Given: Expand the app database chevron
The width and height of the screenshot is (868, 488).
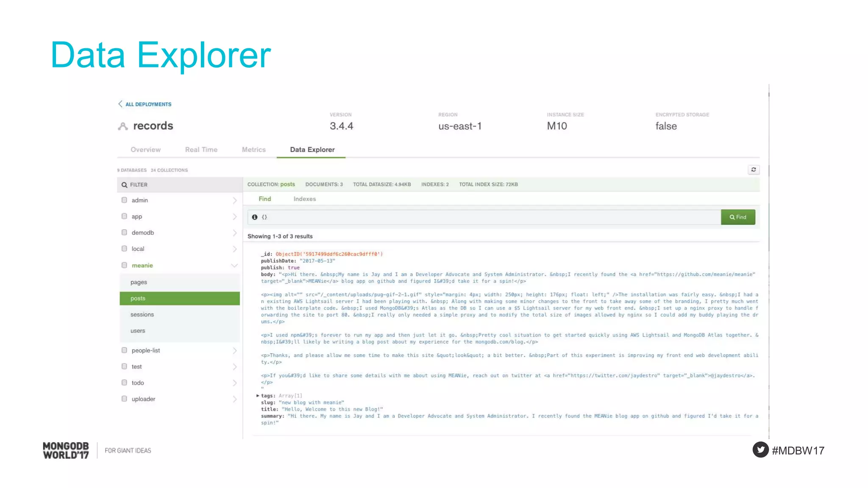Looking at the screenshot, I should tap(234, 216).
